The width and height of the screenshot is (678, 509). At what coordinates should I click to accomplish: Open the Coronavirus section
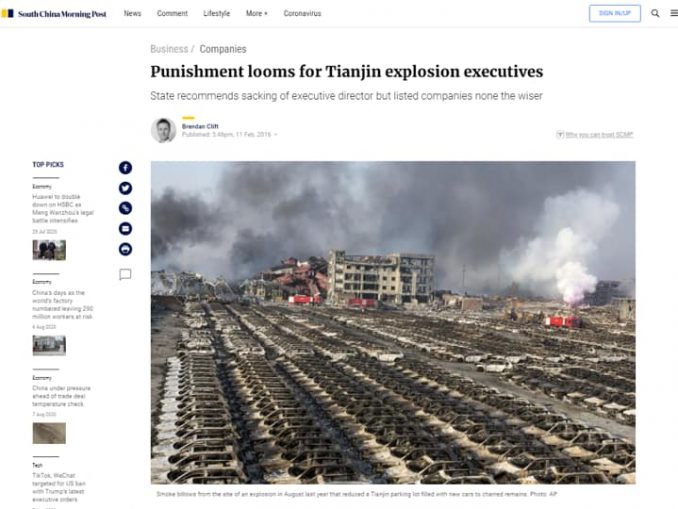click(x=302, y=13)
